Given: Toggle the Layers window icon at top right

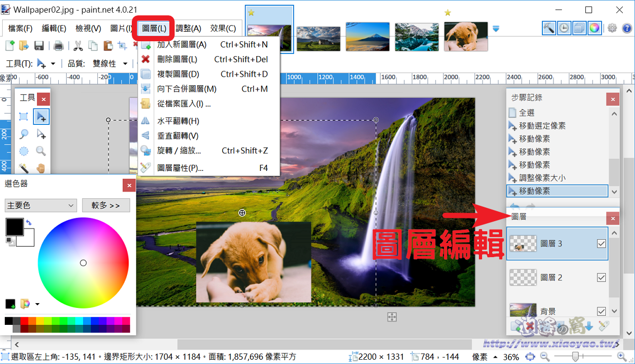Looking at the screenshot, I should [579, 28].
